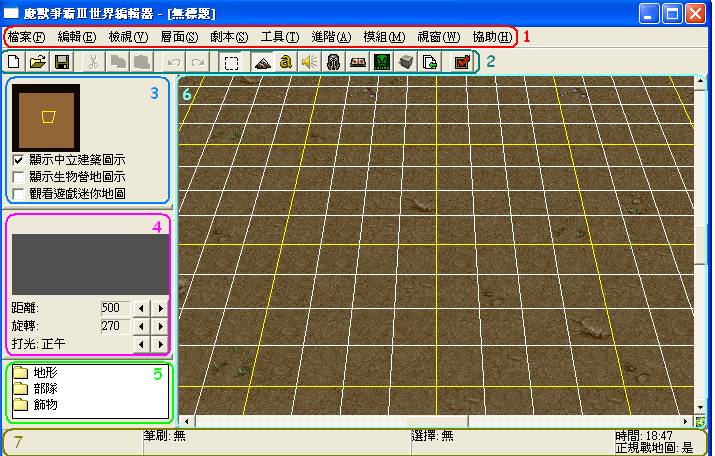Open the Trigger editor yellow 'a' icon
Screen dimensions: 715x456
pos(286,62)
